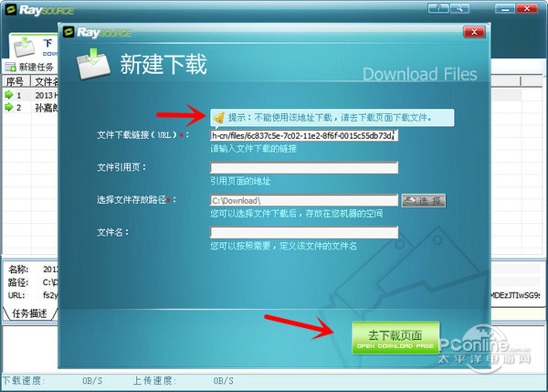
Task: Select download task row 1
Action: click(31, 95)
